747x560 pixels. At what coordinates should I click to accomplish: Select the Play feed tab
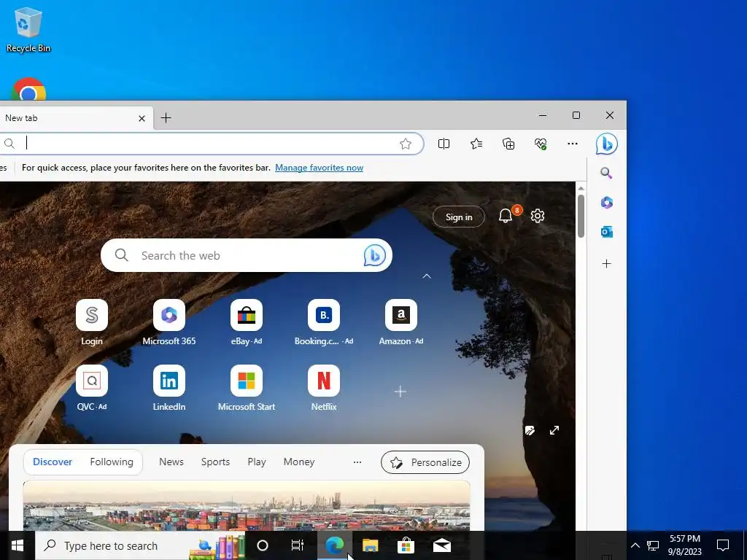[257, 462]
